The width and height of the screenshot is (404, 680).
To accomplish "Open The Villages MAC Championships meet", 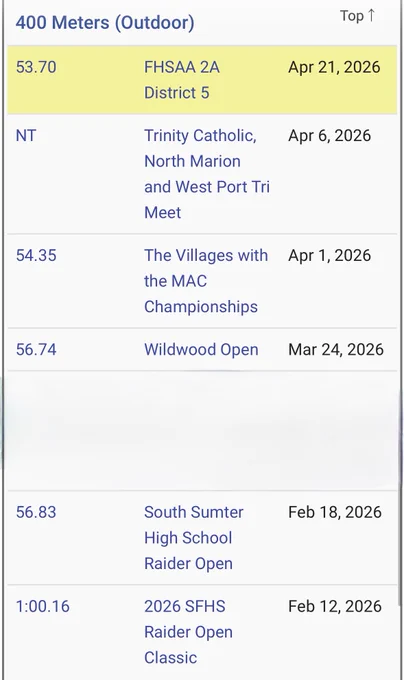I will 206,281.
